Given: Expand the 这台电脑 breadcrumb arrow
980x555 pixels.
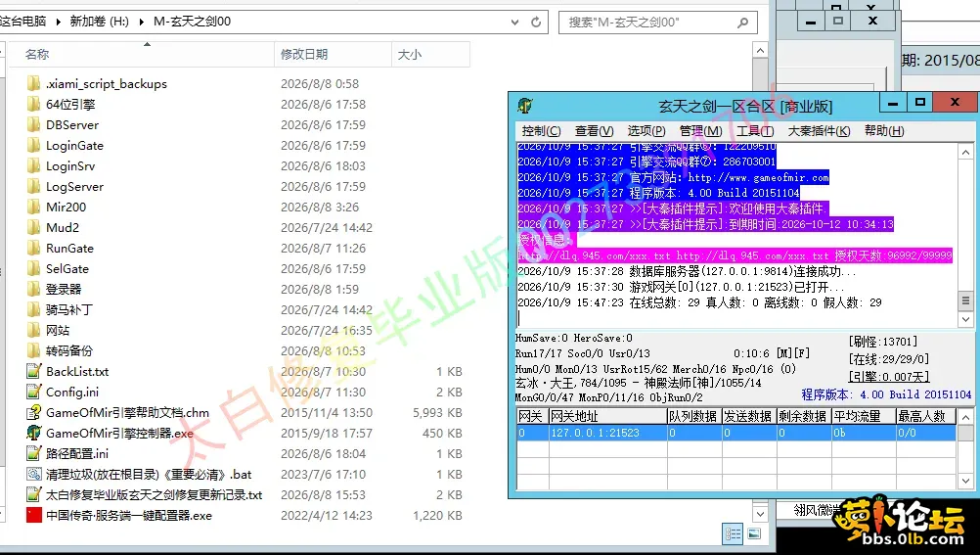Looking at the screenshot, I should 58,22.
